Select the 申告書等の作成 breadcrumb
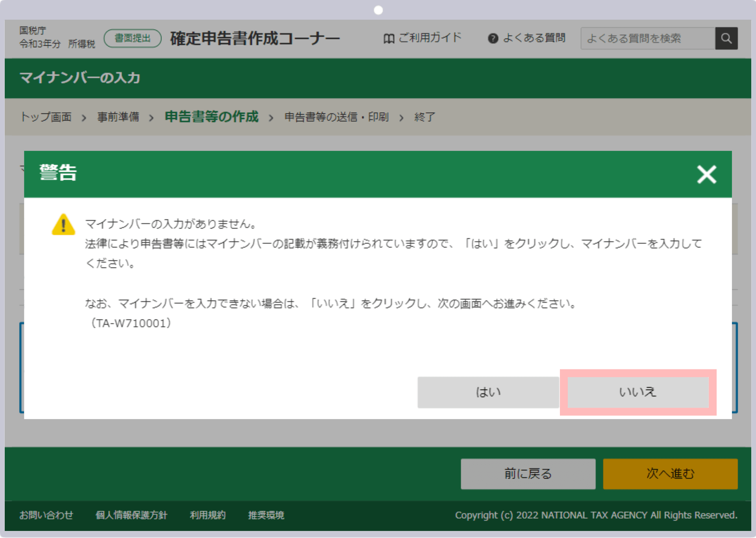 click(x=211, y=117)
